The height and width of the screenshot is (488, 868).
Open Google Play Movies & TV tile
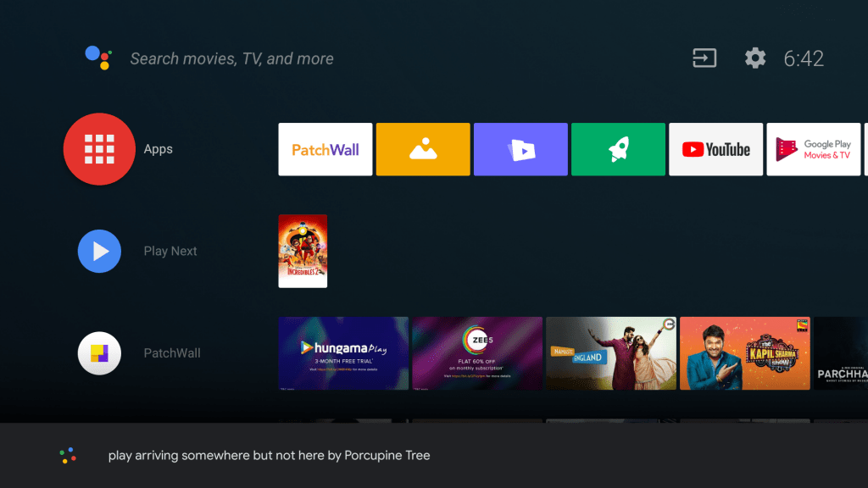(x=813, y=149)
